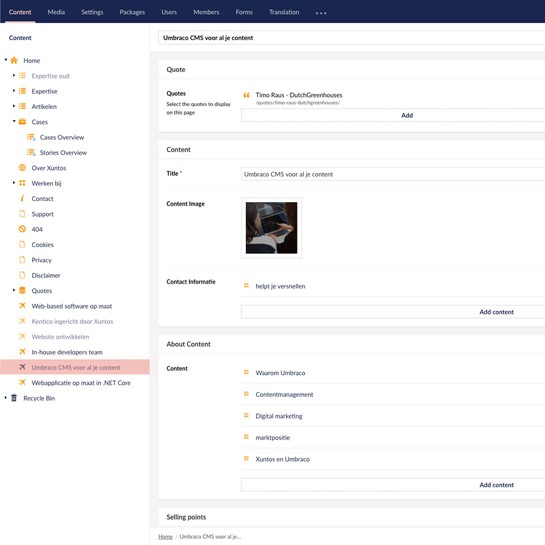Click Add button under Quotes

tap(393, 115)
